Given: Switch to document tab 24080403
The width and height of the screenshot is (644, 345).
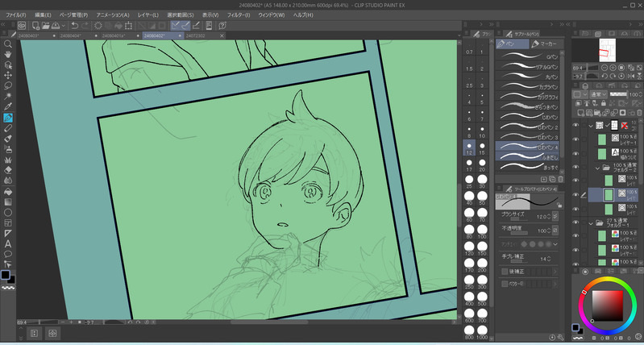Looking at the screenshot, I should tap(36, 35).
